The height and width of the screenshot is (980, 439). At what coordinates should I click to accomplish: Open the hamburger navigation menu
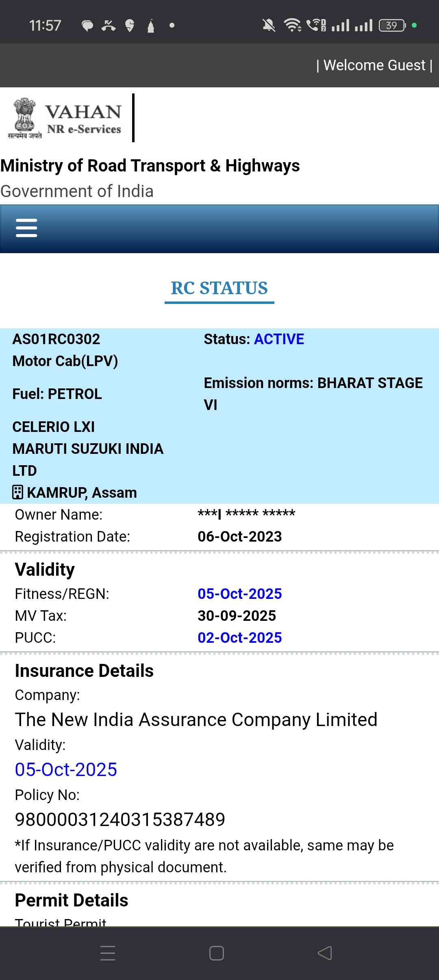click(26, 228)
